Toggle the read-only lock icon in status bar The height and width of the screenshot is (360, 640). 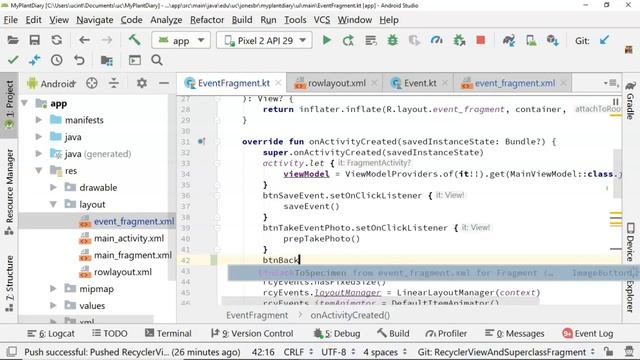609,352
